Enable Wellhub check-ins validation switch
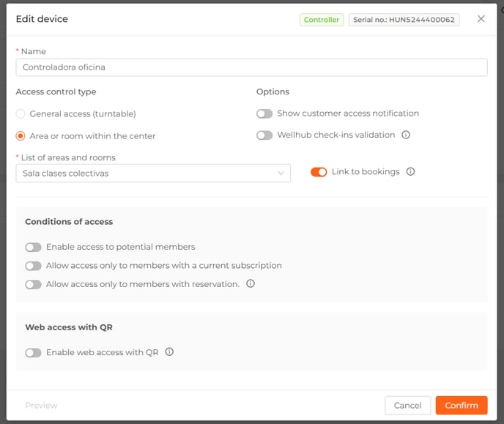The image size is (504, 424). pos(264,135)
